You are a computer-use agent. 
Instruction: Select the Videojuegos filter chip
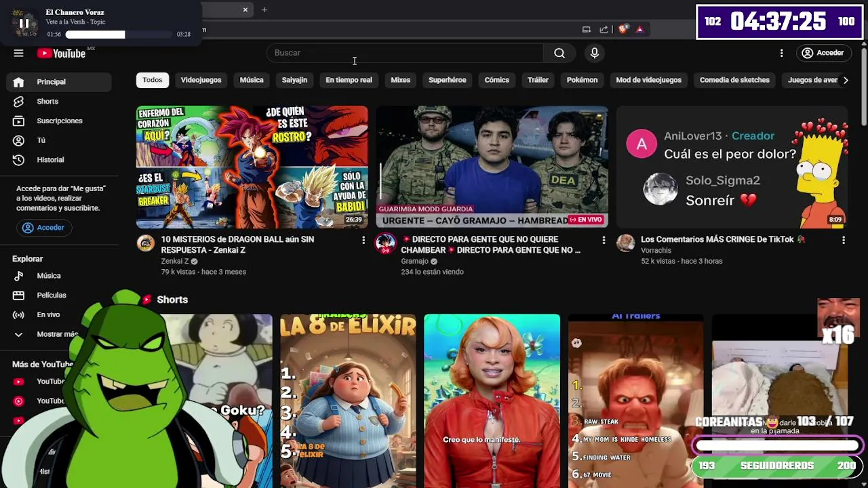[x=201, y=80]
